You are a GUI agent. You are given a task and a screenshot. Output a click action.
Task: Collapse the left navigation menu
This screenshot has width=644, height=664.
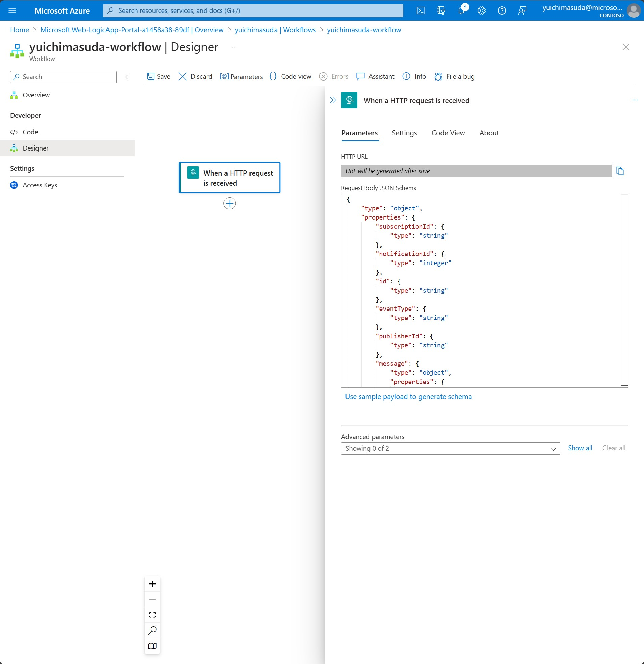127,77
